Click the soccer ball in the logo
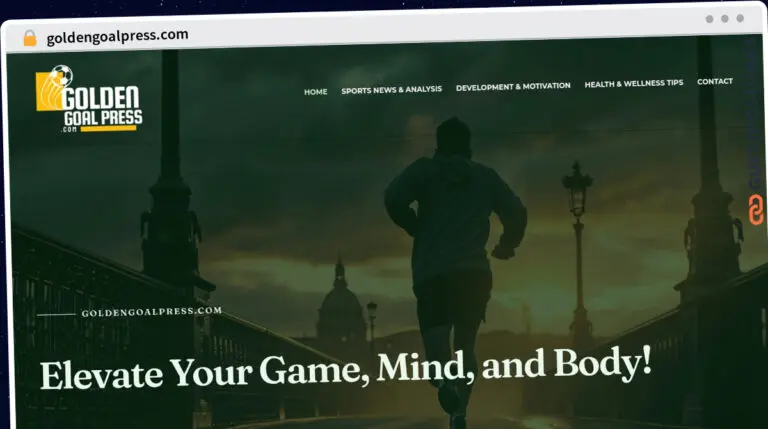Viewport: 768px width, 429px height. (62, 75)
